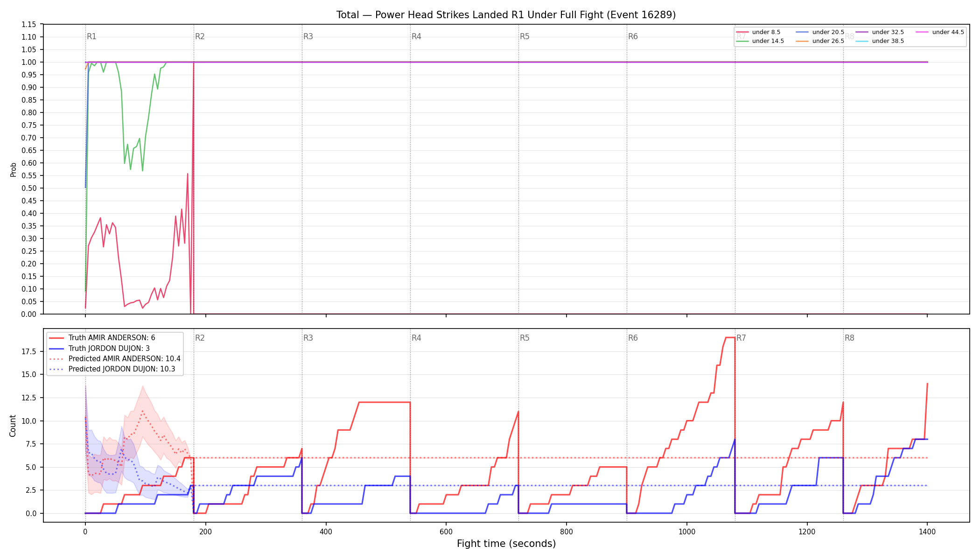The height and width of the screenshot is (560, 980).
Task: Click the R3 round marker in bottom chart
Action: click(x=308, y=338)
